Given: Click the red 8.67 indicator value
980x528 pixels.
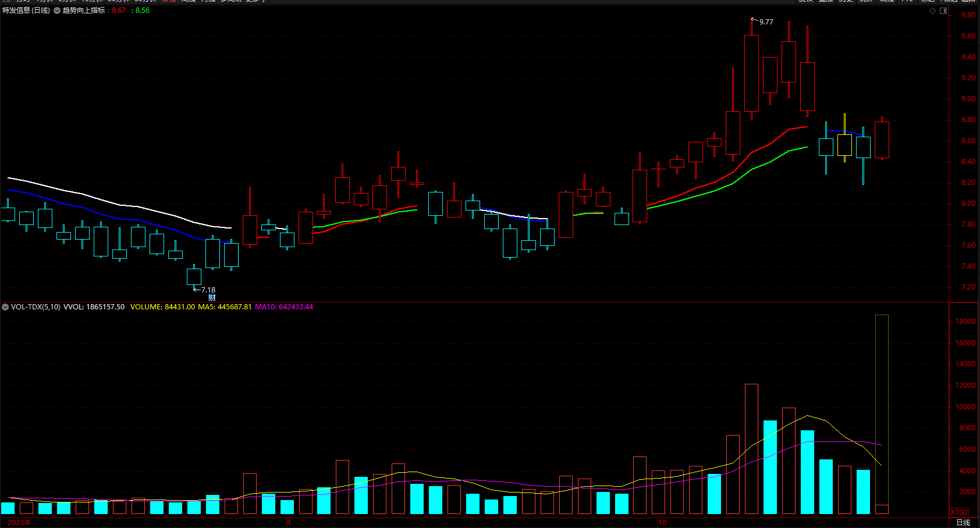Looking at the screenshot, I should click(x=119, y=10).
